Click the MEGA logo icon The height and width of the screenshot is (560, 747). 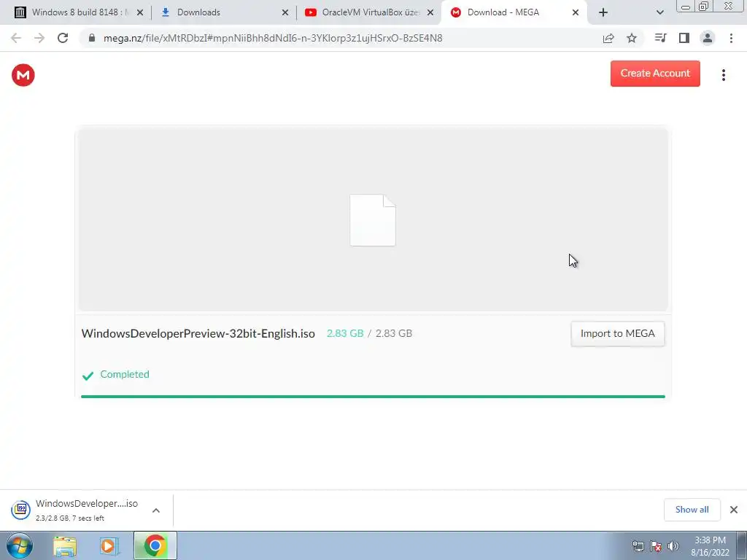click(23, 75)
